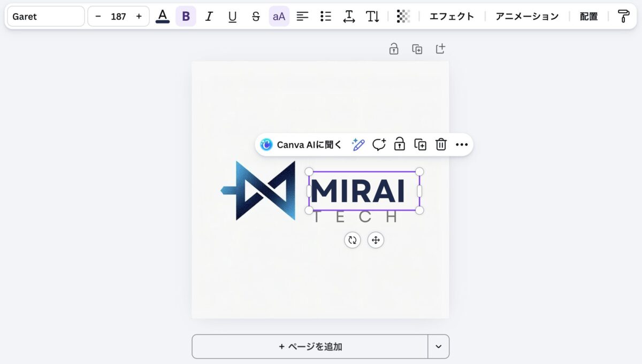Toggle bold formatting
This screenshot has width=642, height=364.
186,17
